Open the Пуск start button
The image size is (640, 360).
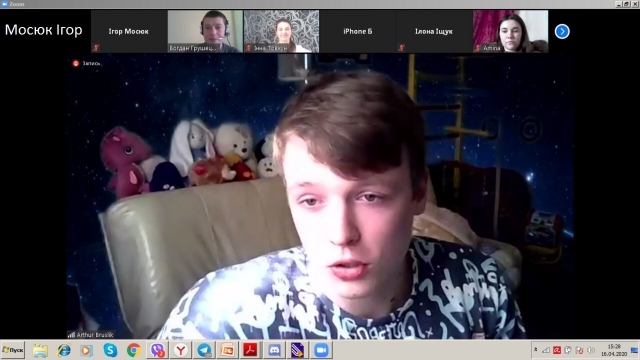coord(13,350)
